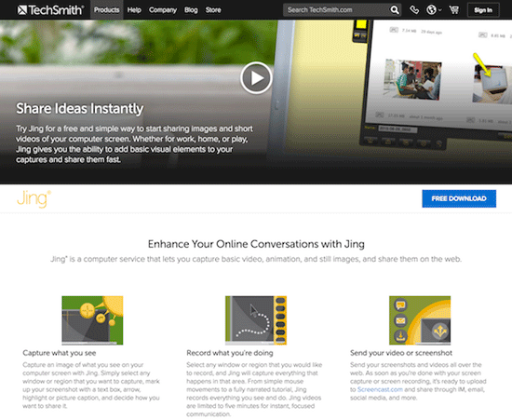The width and height of the screenshot is (512, 420).
Task: Go to the Blog page
Action: click(x=191, y=10)
